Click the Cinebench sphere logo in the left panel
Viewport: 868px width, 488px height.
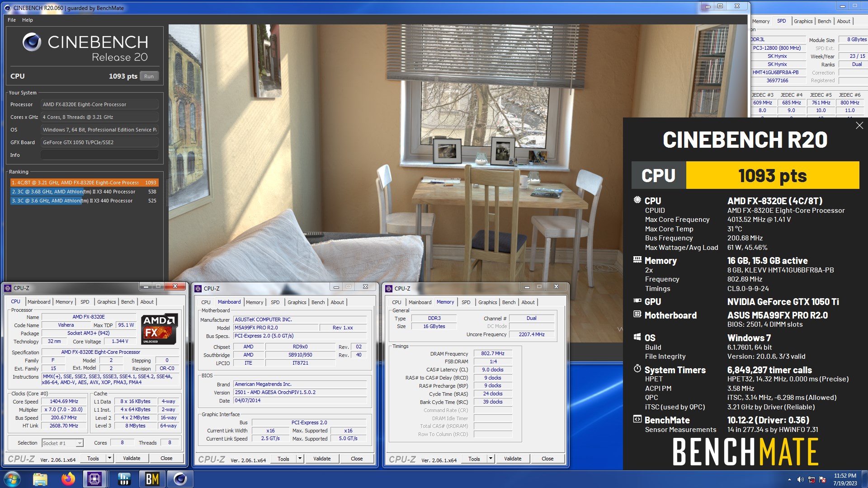pyautogui.click(x=32, y=42)
